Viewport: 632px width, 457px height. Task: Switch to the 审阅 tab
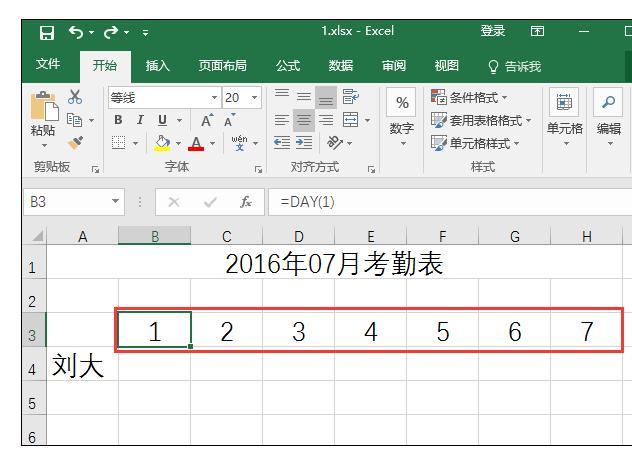(394, 66)
